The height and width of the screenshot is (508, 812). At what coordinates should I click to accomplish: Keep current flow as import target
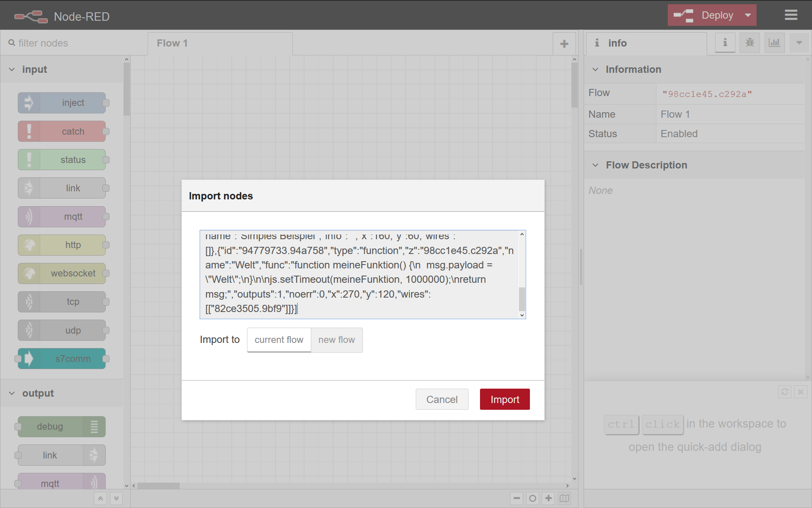279,340
